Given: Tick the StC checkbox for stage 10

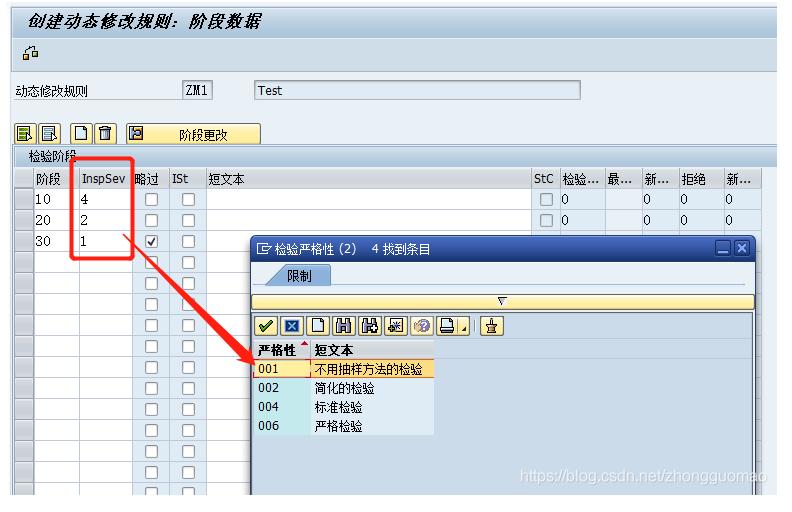Looking at the screenshot, I should click(x=546, y=199).
